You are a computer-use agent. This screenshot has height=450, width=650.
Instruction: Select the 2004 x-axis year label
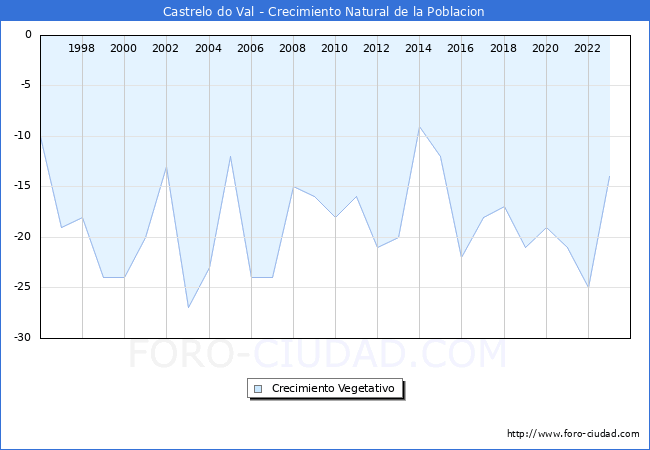(x=208, y=48)
